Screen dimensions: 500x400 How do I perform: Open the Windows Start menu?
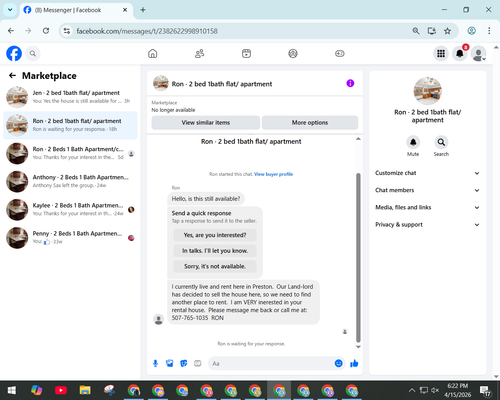tap(12, 390)
